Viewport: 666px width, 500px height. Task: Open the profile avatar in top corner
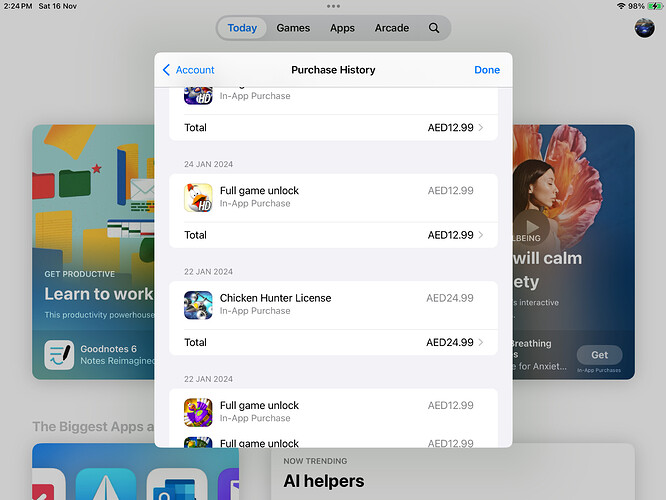[x=644, y=28]
